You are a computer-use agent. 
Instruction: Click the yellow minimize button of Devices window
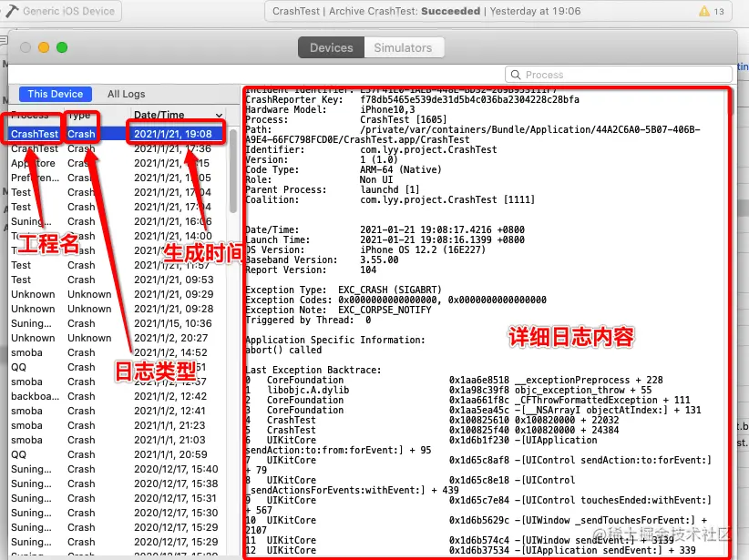click(x=44, y=47)
